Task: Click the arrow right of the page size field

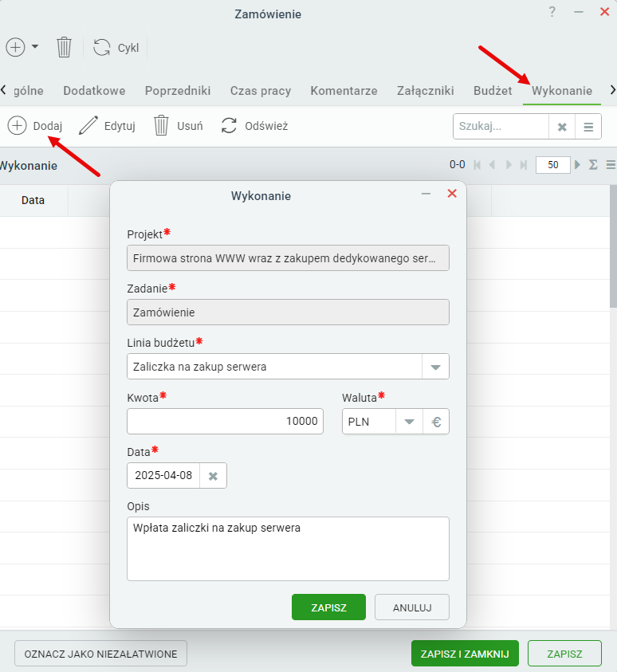Action: (x=577, y=164)
